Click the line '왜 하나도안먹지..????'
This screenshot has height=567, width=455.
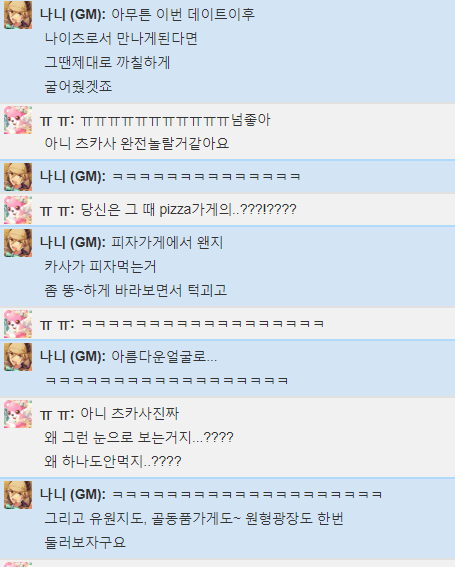(113, 461)
